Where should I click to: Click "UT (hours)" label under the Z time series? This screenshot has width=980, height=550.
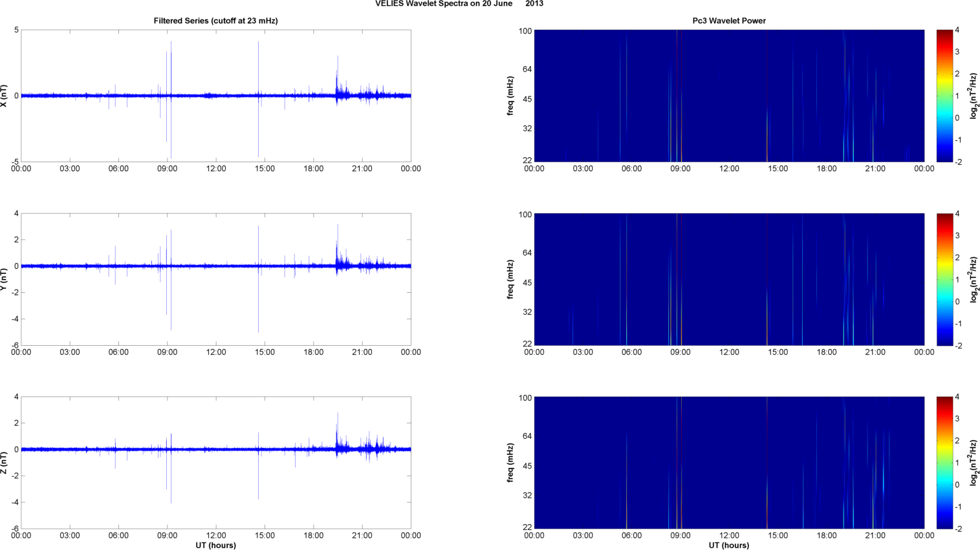(215, 545)
